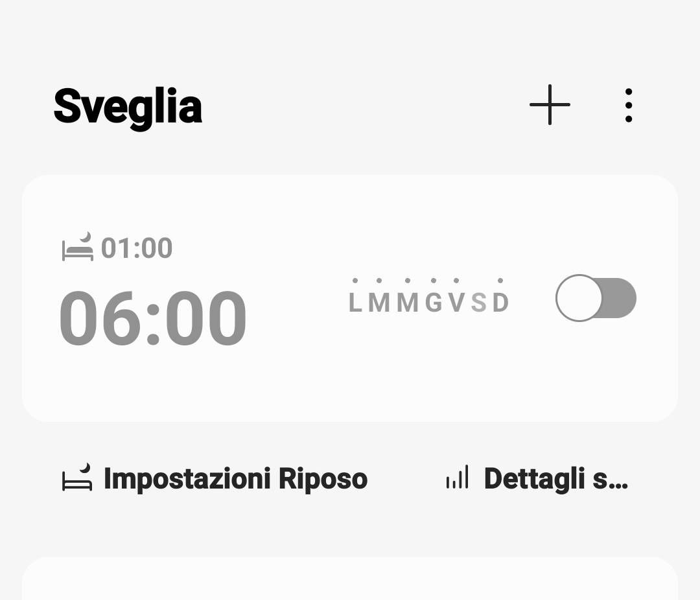The width and height of the screenshot is (700, 600).
Task: Tap the 06:00 alarm time
Action: point(153,319)
